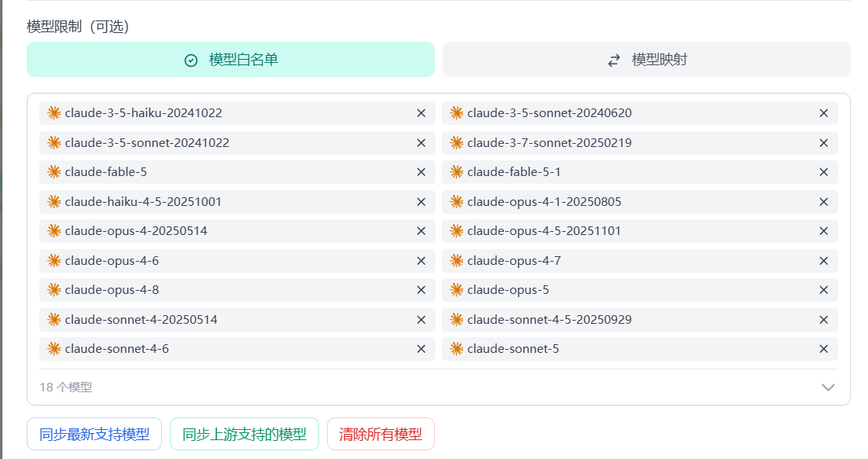The image size is (868, 459).
Task: Switch to 模型映射 tab
Action: [x=646, y=59]
